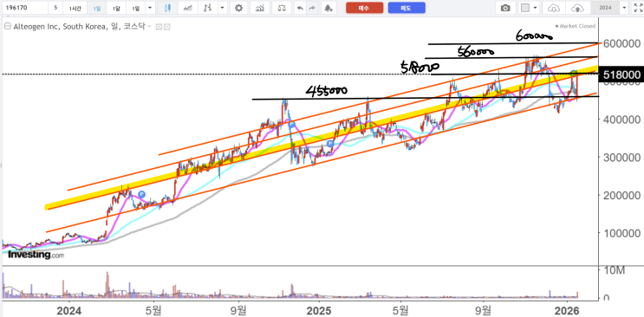This screenshot has width=644, height=317.
Task: Select the 1달 monthly interval
Action: [116, 8]
